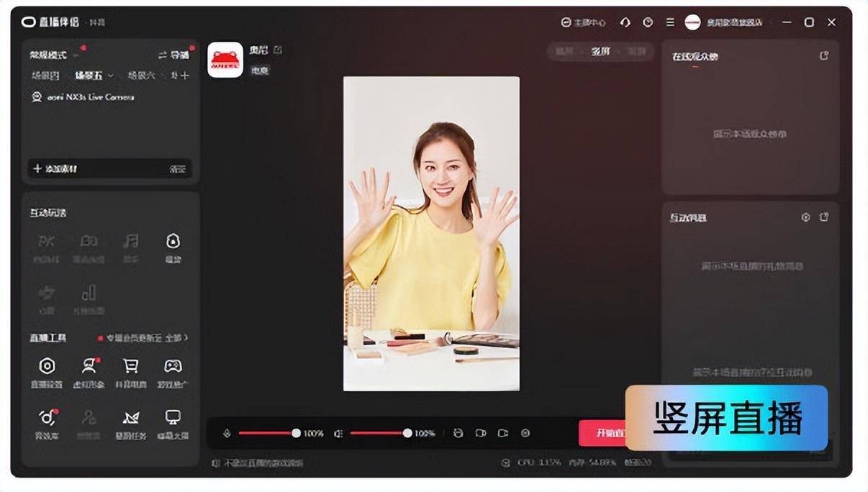868x492 pixels.
Task: Click the customer service headset icon
Action: coord(625,22)
